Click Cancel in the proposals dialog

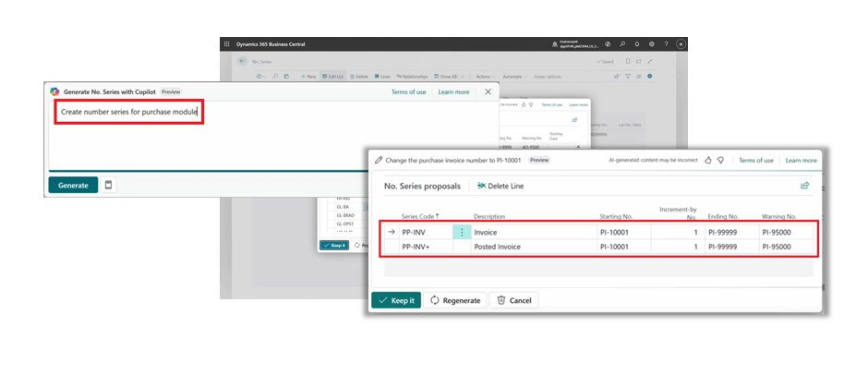tap(513, 300)
